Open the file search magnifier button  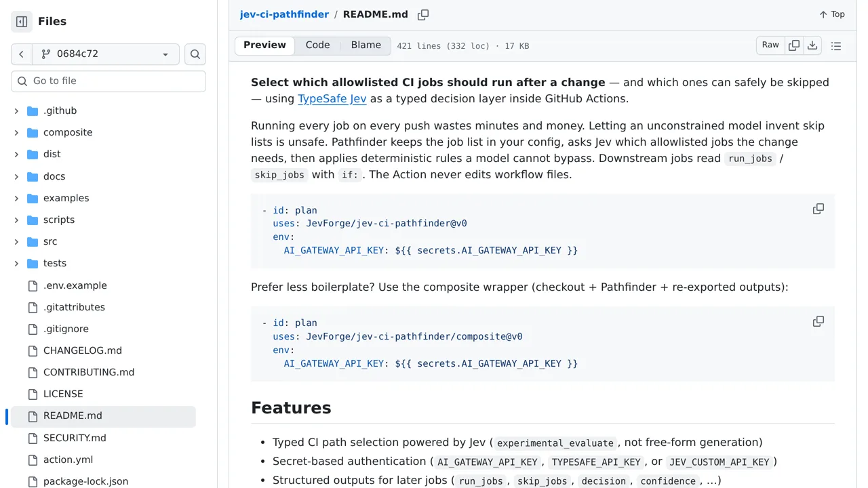click(195, 54)
